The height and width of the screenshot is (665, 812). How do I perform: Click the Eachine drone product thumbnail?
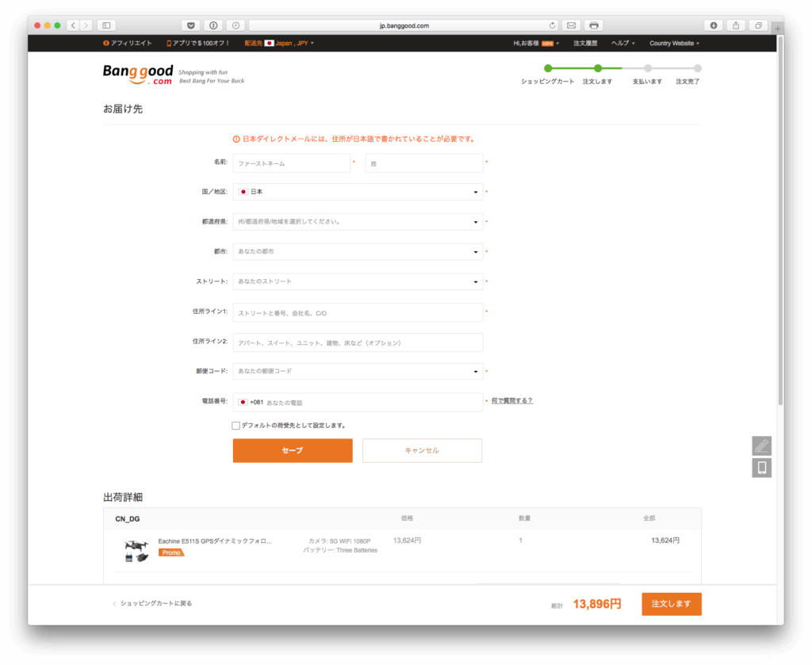(x=136, y=551)
